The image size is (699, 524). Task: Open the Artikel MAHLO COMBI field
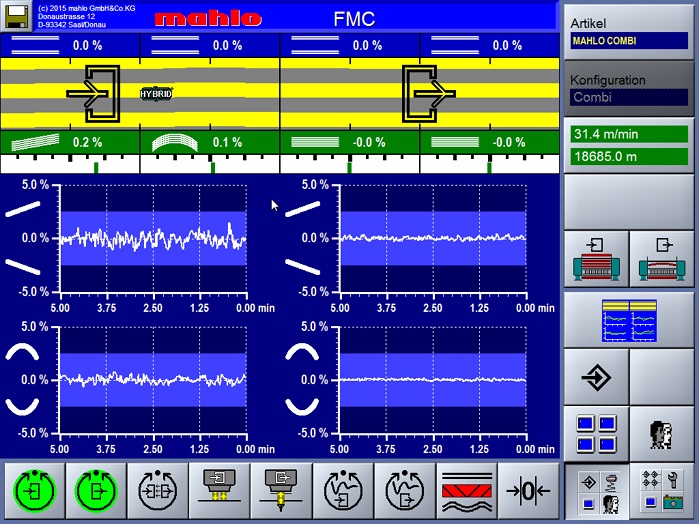630,41
